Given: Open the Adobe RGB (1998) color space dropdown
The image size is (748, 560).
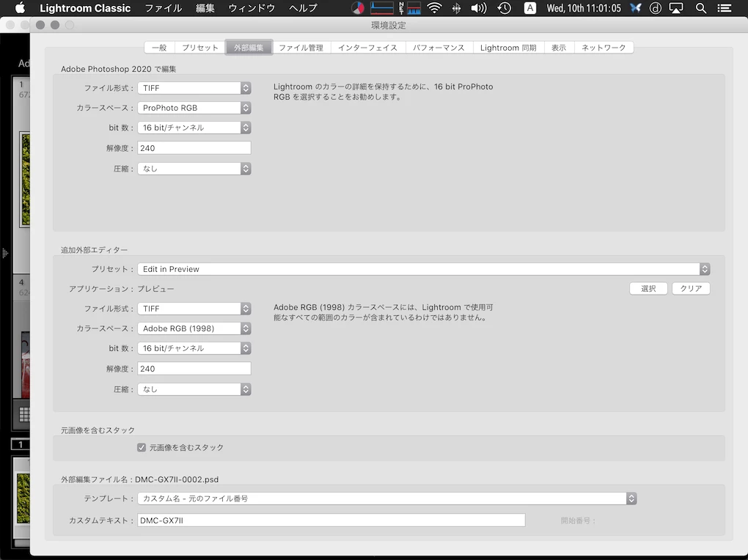Looking at the screenshot, I should [194, 328].
